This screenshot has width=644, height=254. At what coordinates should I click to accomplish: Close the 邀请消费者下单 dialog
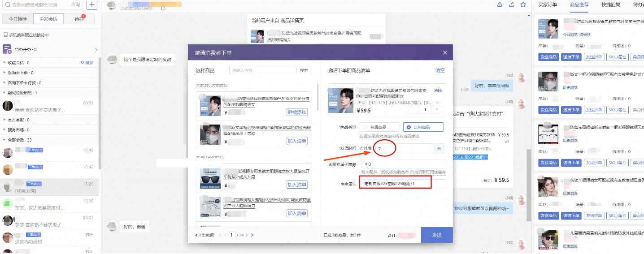[x=445, y=53]
